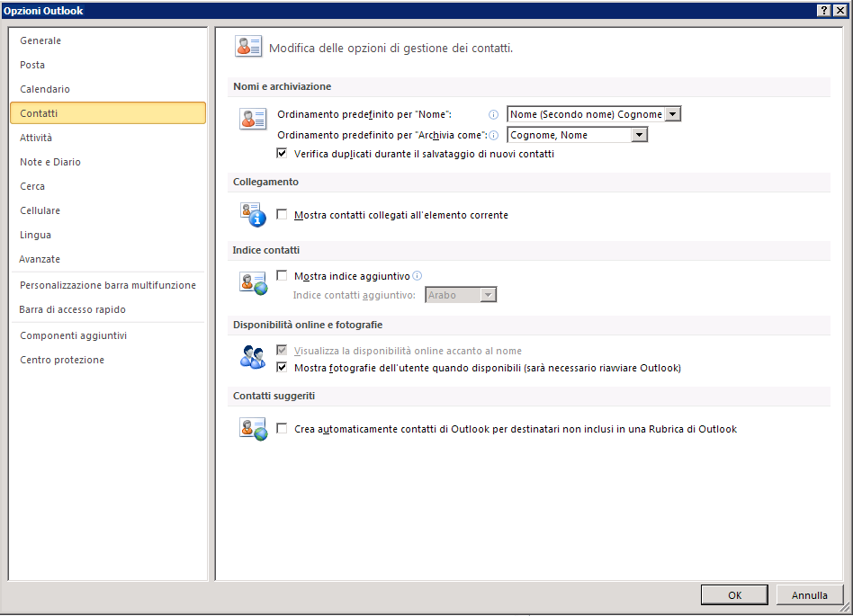Viewport: 853px width, 616px height.
Task: Select the Generale category
Action: point(108,40)
